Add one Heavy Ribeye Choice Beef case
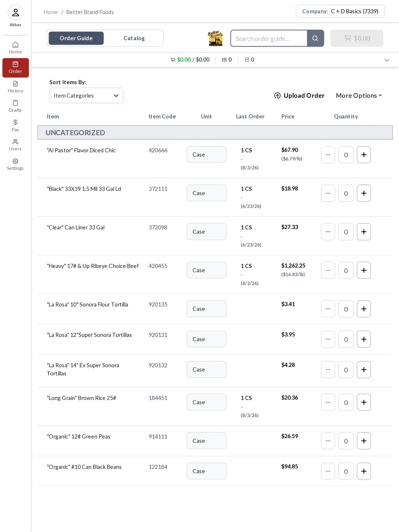Screen dimensions: 399x532 (x=364, y=270)
